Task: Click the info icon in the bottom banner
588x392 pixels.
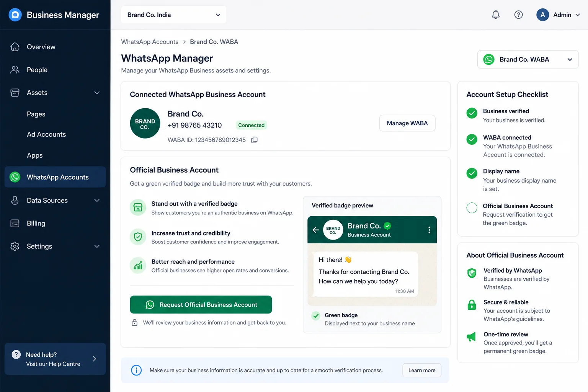Action: pos(136,370)
